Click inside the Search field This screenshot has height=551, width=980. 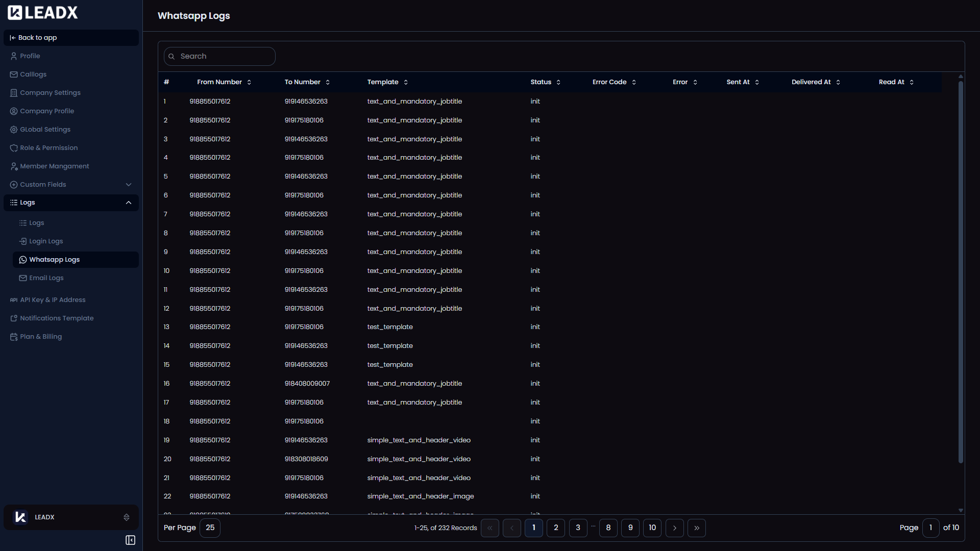click(219, 56)
